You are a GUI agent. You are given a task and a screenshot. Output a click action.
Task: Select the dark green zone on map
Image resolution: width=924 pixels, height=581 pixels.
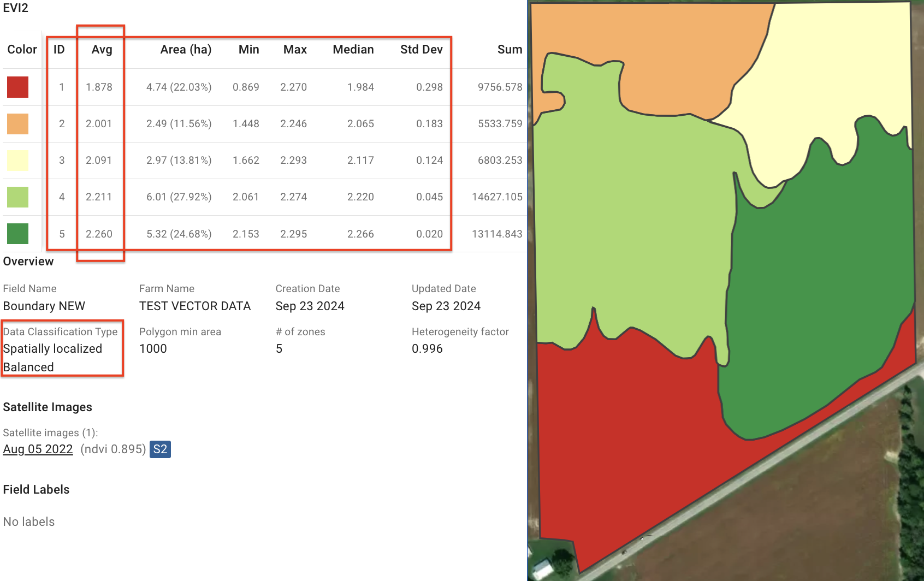[819, 300]
